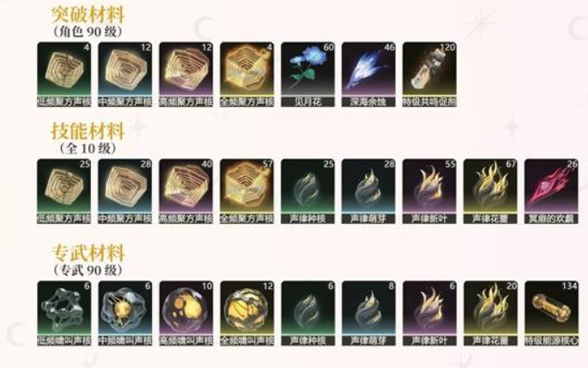This screenshot has height=368, width=588.
Task: Click 全频啸叫声核 icon showing 12
Action: coord(247,313)
